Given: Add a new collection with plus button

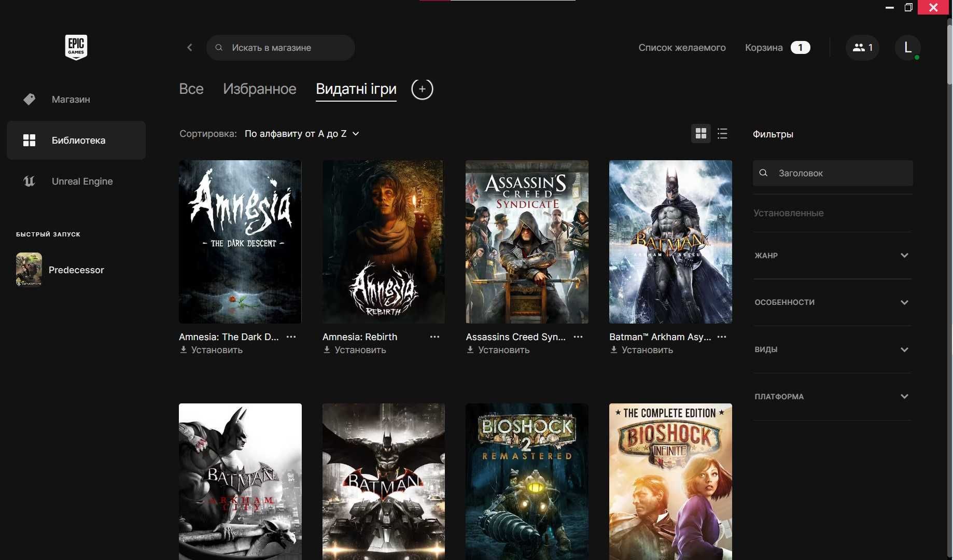Looking at the screenshot, I should tap(422, 89).
